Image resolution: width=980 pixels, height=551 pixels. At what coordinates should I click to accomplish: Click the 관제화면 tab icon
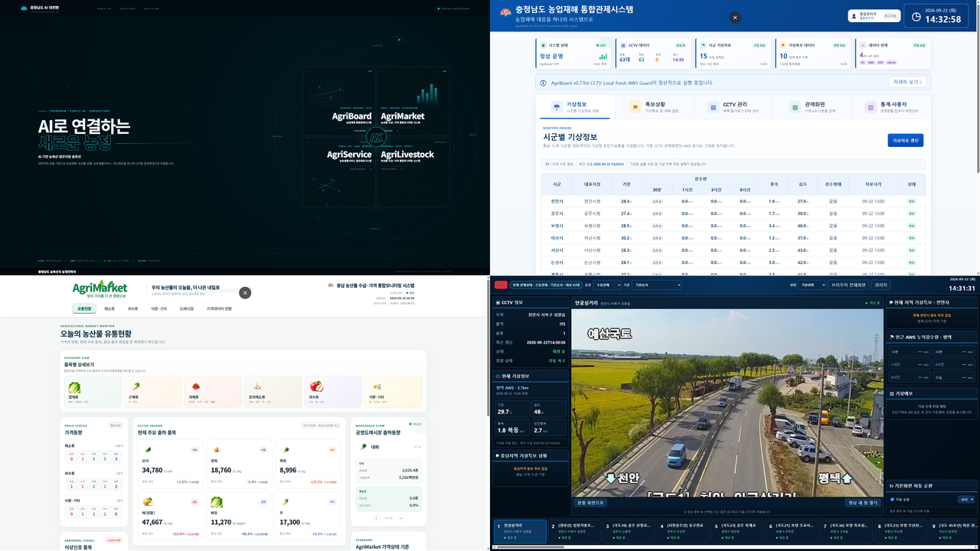point(795,108)
